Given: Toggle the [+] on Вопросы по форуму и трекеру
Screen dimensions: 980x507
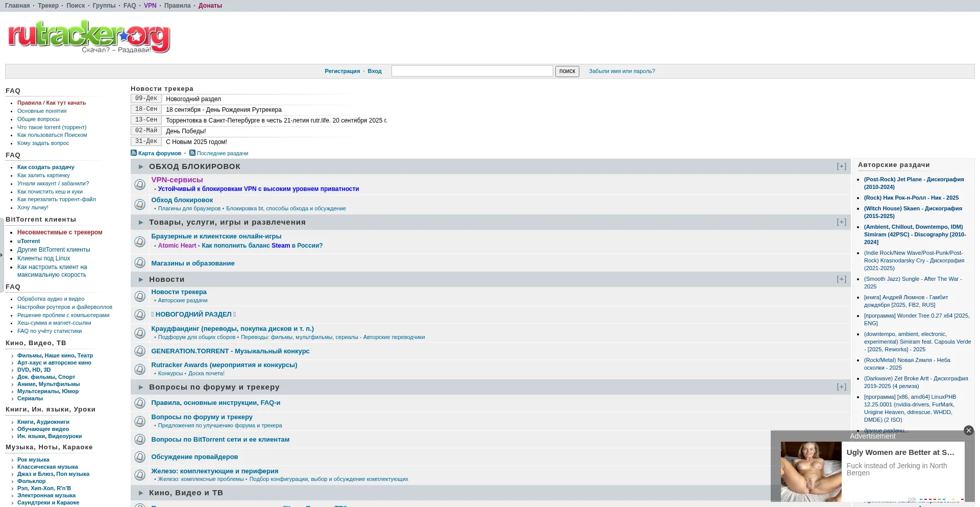Looking at the screenshot, I should pos(841,387).
